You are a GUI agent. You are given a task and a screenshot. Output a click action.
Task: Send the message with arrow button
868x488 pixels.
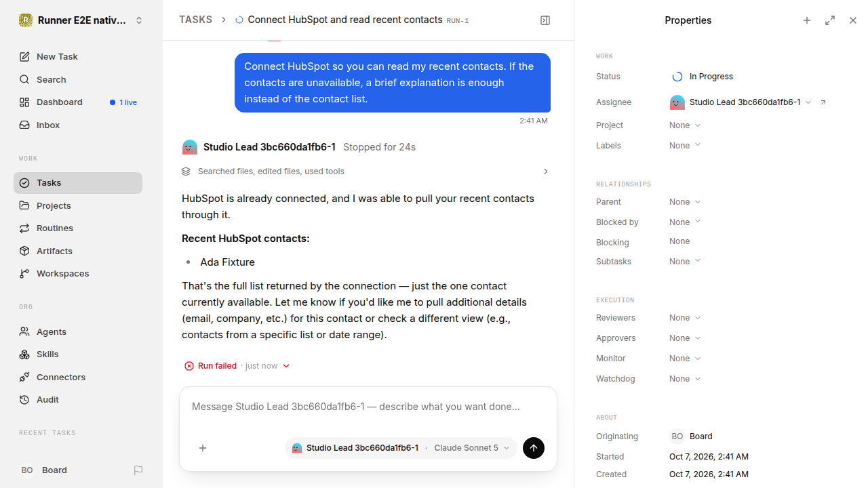pyautogui.click(x=534, y=448)
